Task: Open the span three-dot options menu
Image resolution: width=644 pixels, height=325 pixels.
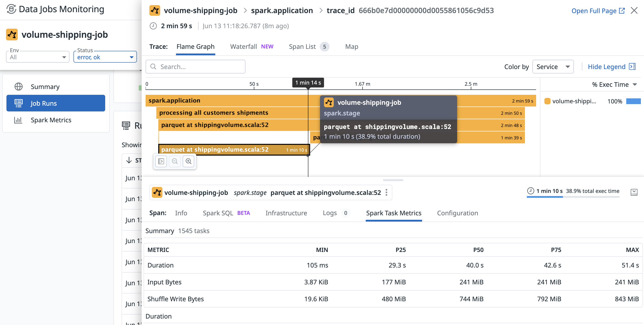Action: [x=386, y=192]
